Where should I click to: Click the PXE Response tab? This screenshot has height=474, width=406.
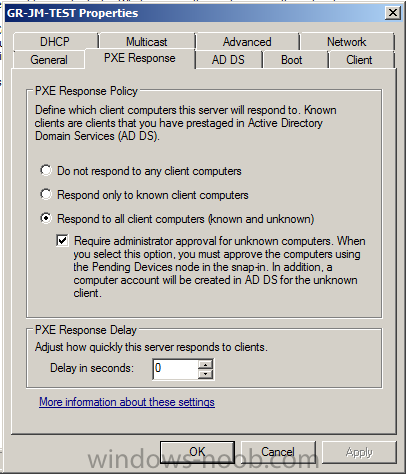click(x=140, y=58)
